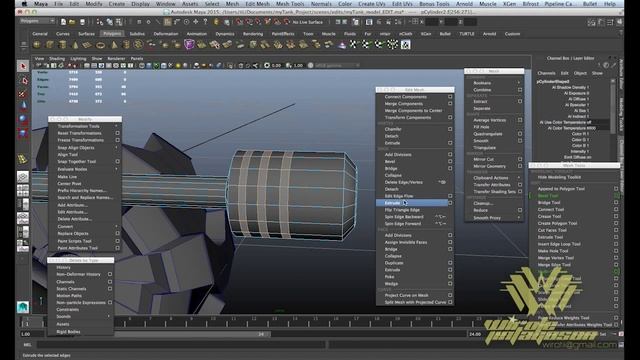Expand Booleans submenu in Mesh menu

tap(519, 83)
